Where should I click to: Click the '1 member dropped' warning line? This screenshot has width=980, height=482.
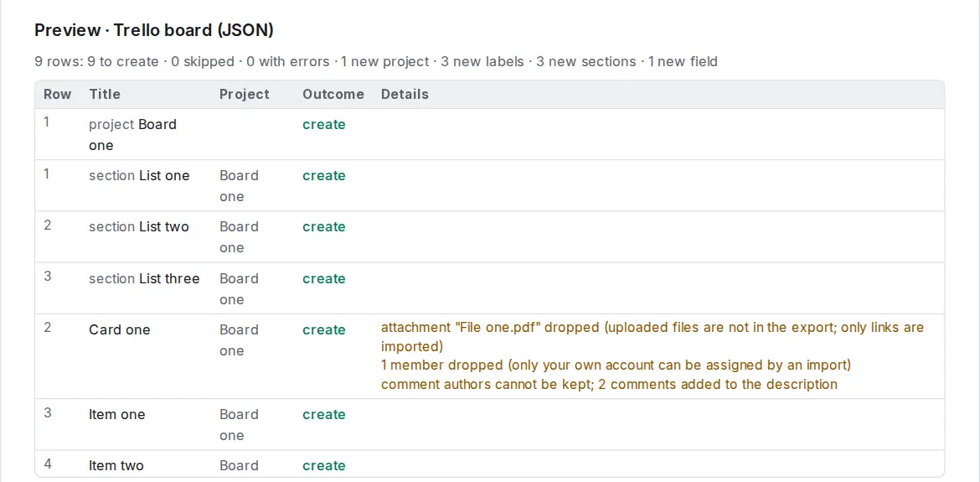616,365
